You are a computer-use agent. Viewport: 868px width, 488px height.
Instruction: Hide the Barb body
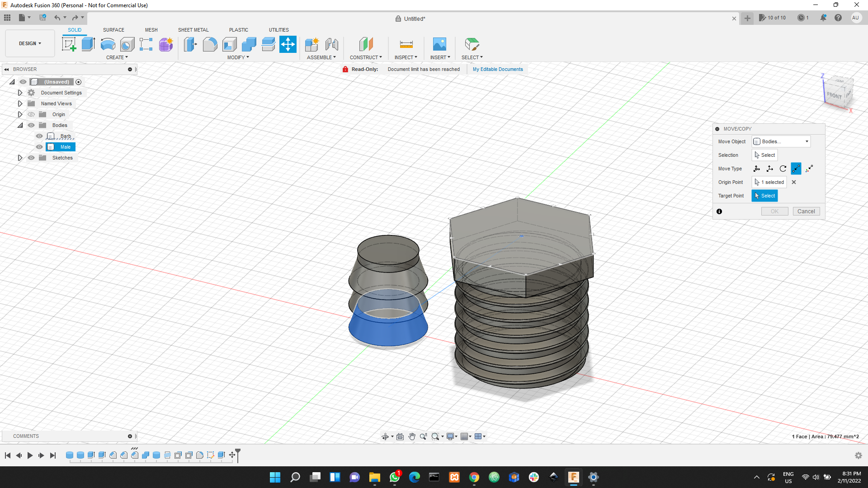tap(39, 136)
